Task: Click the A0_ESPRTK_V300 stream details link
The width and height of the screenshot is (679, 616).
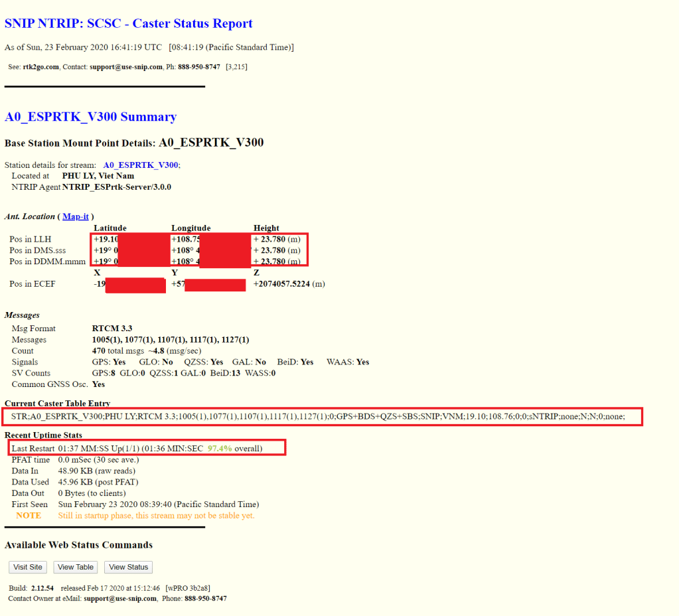Action: 140,165
